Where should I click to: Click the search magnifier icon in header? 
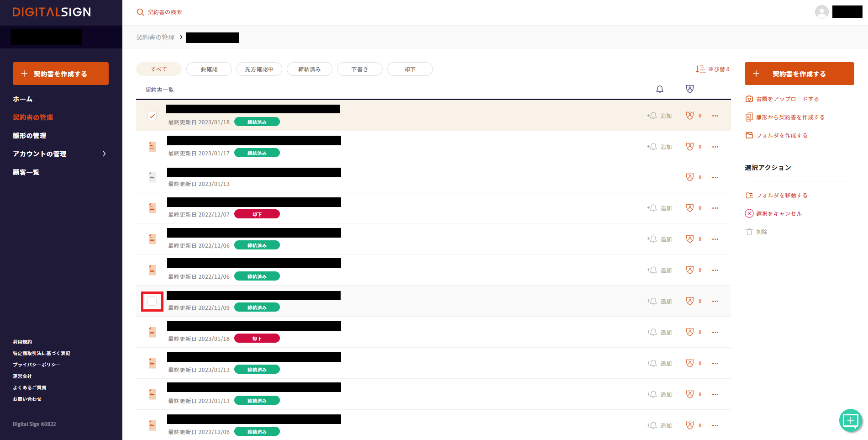click(140, 12)
